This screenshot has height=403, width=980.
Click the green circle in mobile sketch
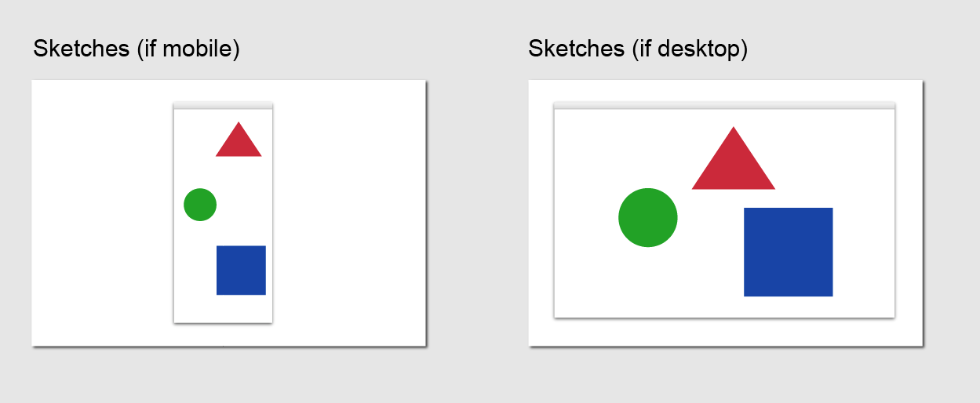[x=200, y=205]
